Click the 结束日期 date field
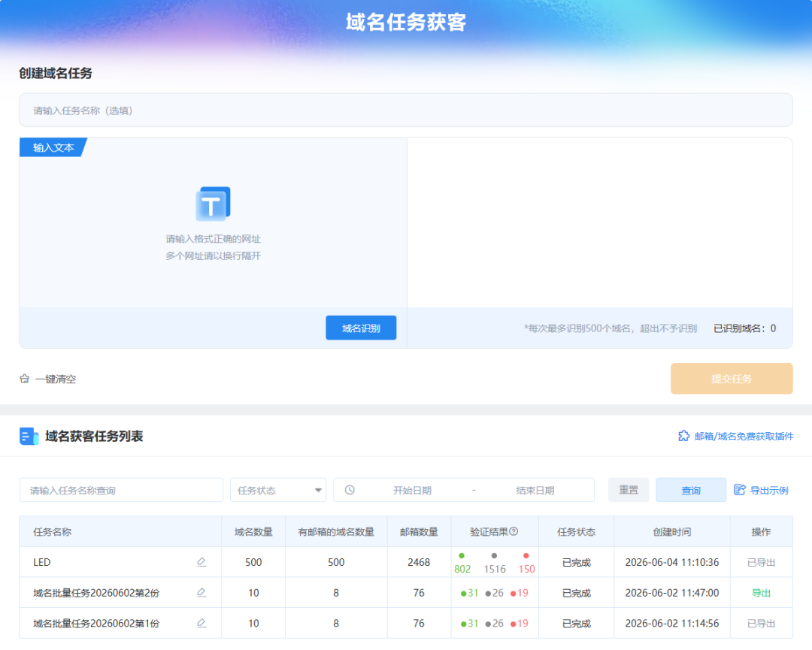Viewport: 812px width, 650px height. [x=535, y=490]
